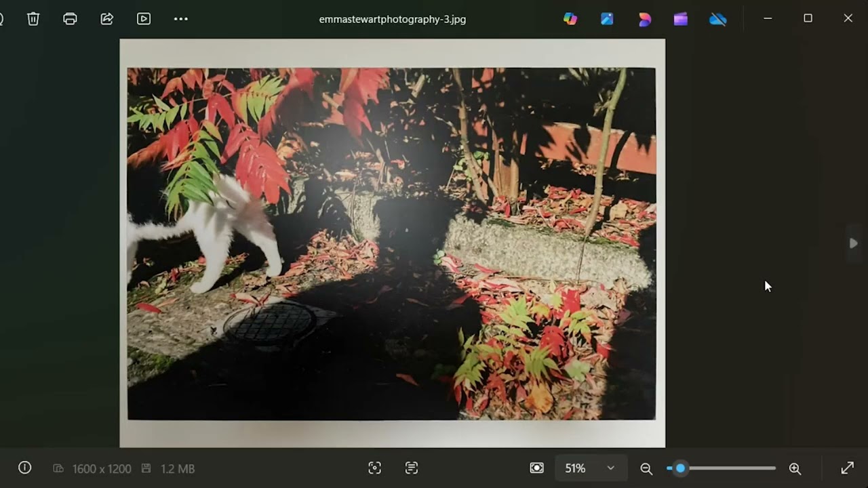The height and width of the screenshot is (488, 868).
Task: Zoom in with the plus magnifier
Action: coord(795,468)
